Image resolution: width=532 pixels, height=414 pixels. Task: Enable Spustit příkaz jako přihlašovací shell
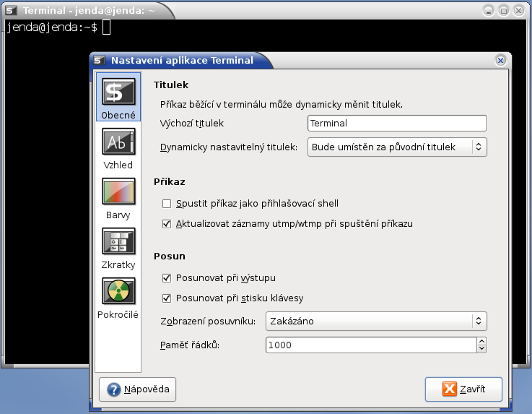click(167, 204)
